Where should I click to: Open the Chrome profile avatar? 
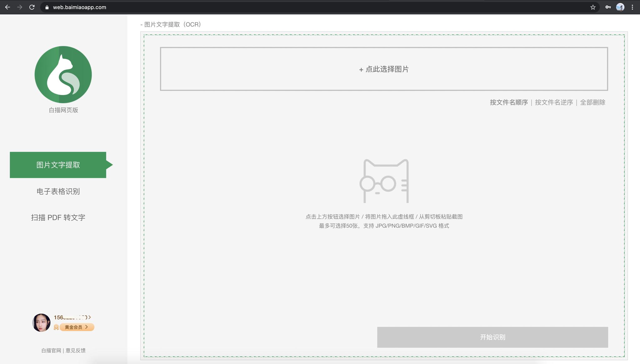[620, 7]
